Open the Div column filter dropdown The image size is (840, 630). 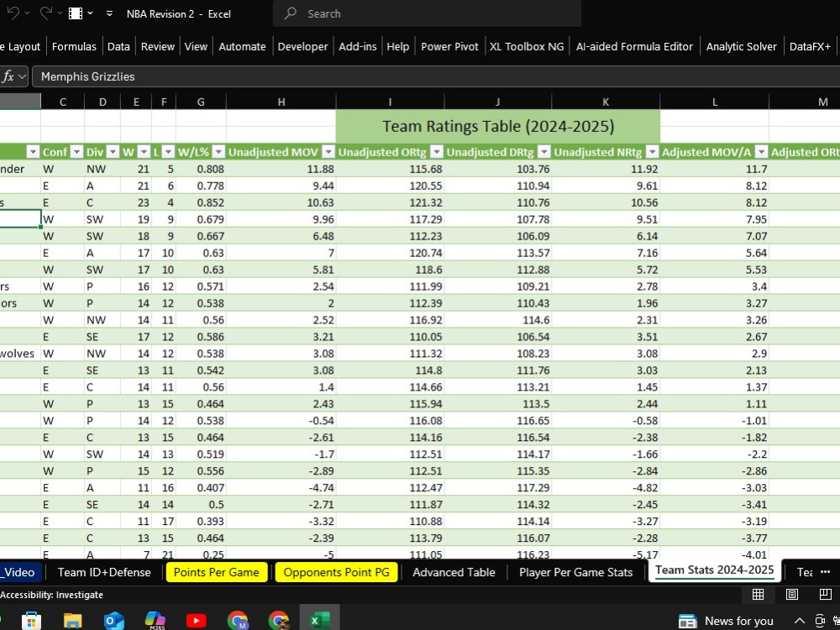113,152
